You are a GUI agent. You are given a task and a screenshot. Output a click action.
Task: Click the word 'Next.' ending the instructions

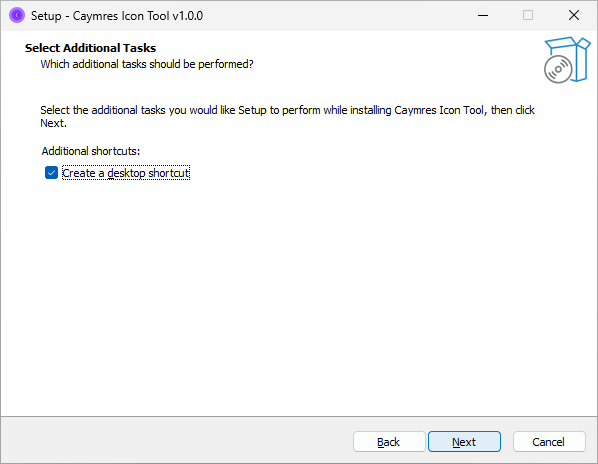[53, 123]
